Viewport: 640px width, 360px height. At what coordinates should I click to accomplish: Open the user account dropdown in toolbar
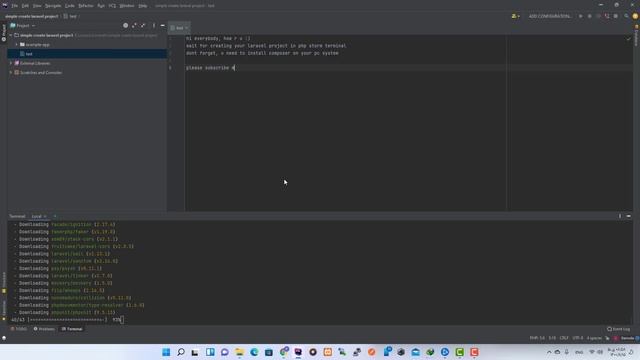coord(516,16)
